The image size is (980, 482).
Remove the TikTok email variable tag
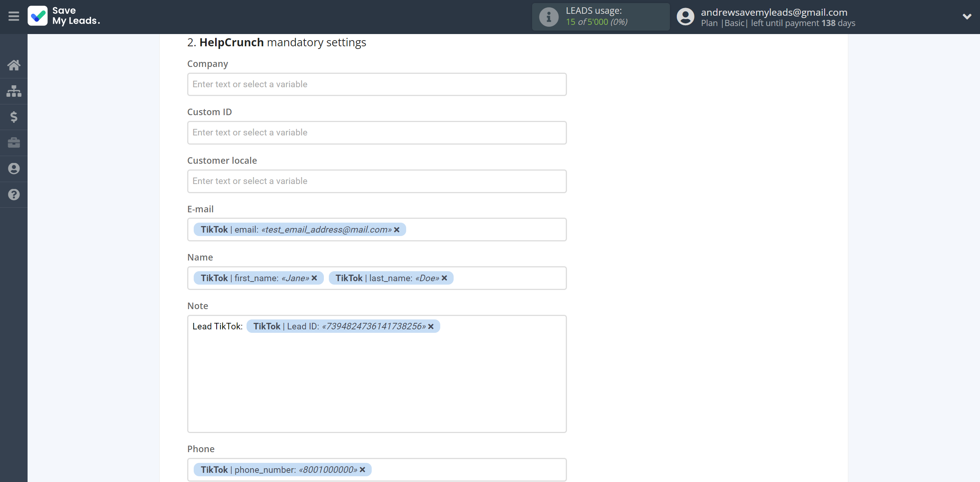(x=397, y=230)
